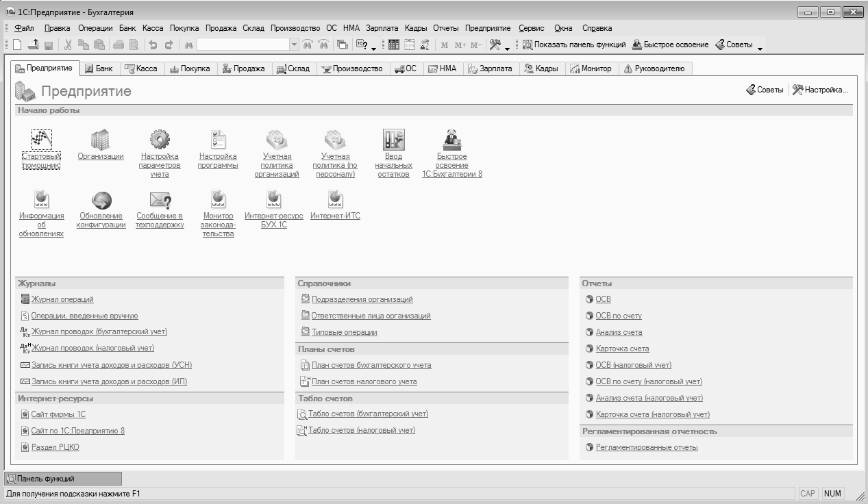Click the Настройка параметров учета gear icon
Viewport: 868px width, 504px height.
[160, 140]
